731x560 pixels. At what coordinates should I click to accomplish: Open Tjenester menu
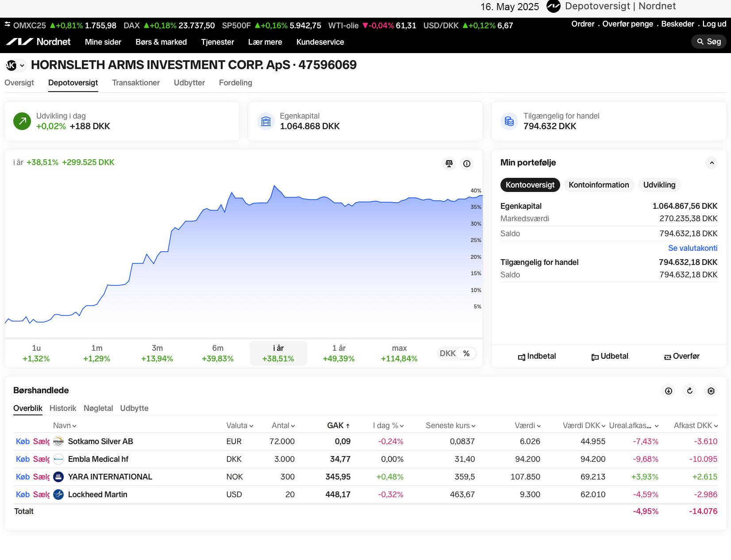point(217,42)
